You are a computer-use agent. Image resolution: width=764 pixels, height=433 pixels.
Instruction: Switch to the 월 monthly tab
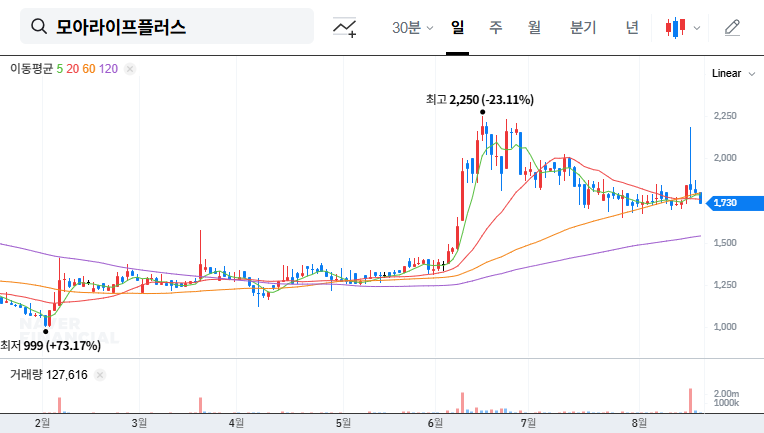click(x=534, y=27)
